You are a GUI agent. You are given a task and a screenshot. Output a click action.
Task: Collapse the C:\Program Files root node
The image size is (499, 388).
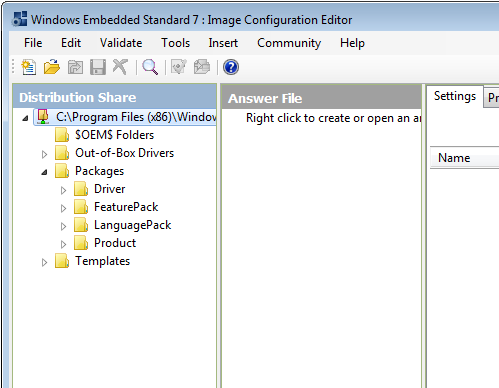25,118
